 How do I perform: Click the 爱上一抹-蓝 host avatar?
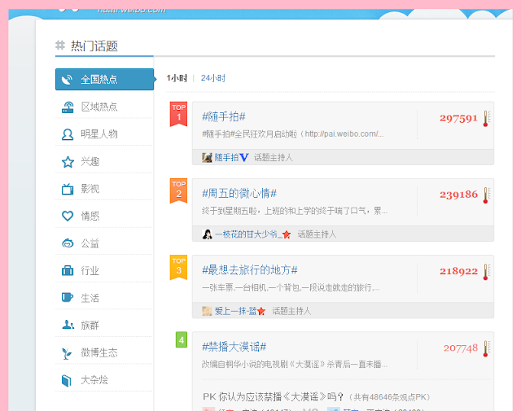[x=207, y=311]
